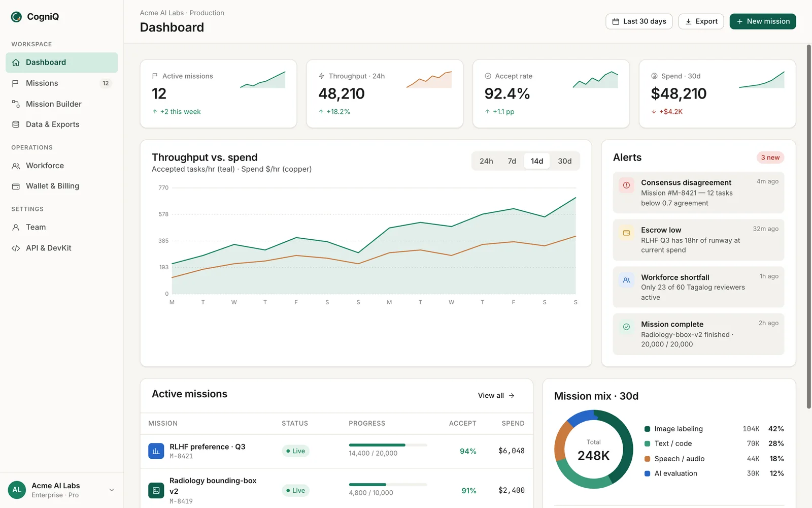Click the AI evaluation legend color swatch

pos(647,473)
